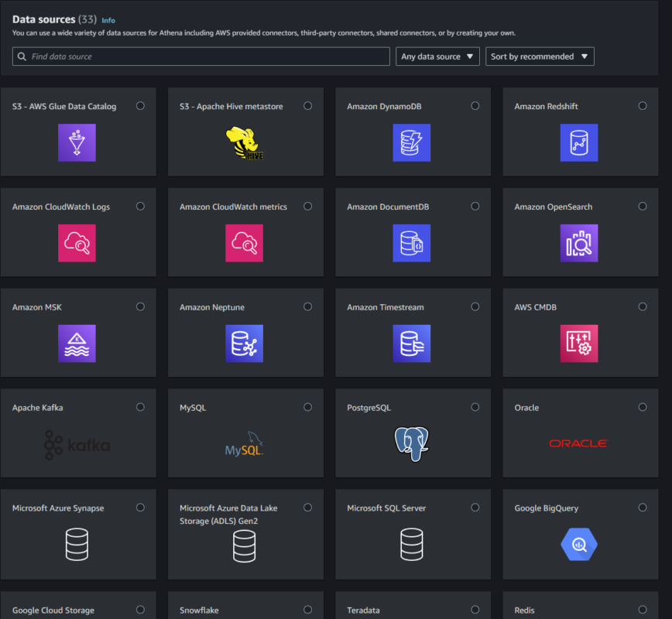The height and width of the screenshot is (619, 672).
Task: Click the Amazon DynamoDB icon
Action: [411, 142]
